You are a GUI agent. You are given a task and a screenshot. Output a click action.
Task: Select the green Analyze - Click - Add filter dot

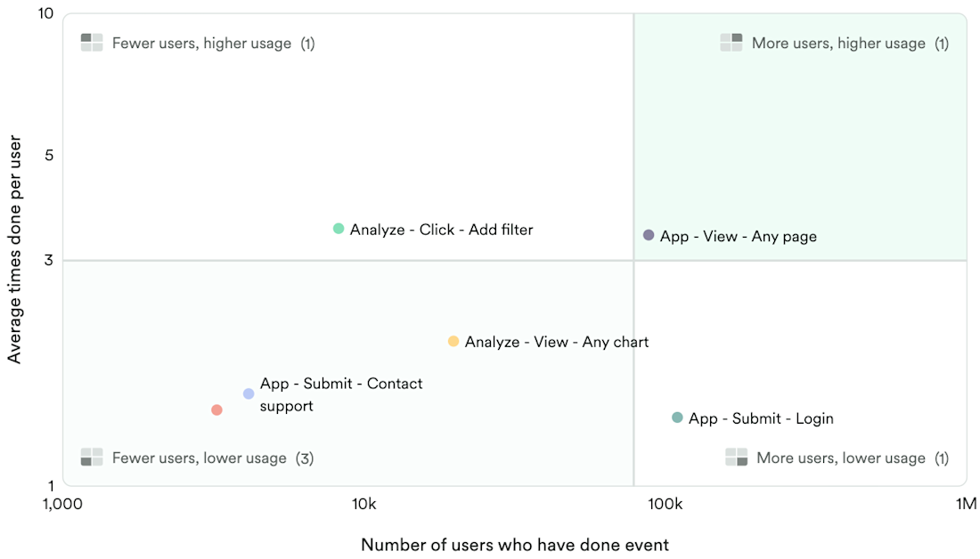point(339,229)
